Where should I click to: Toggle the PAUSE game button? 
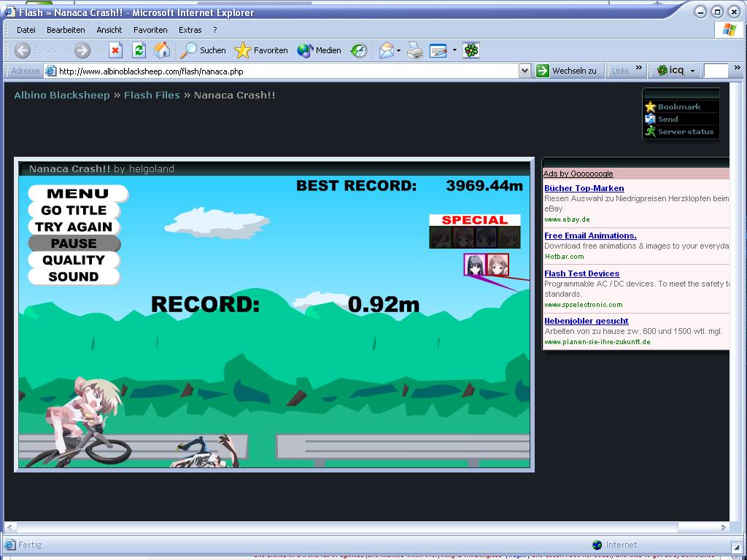[74, 244]
